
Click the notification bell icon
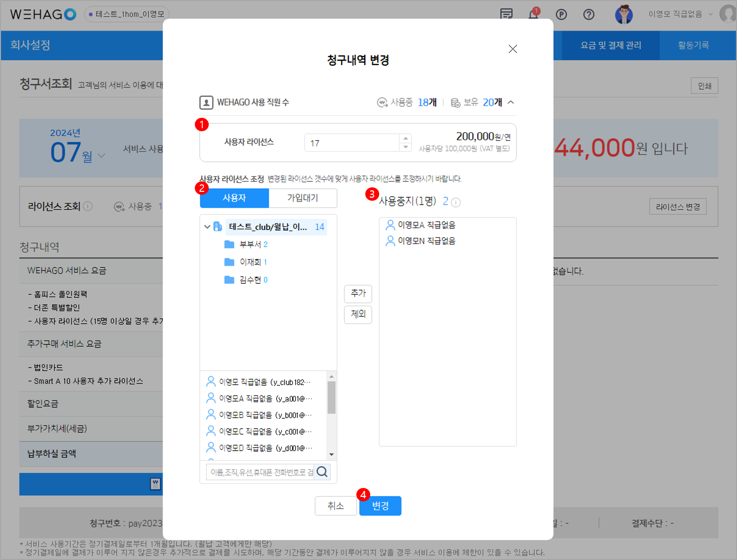coord(533,14)
